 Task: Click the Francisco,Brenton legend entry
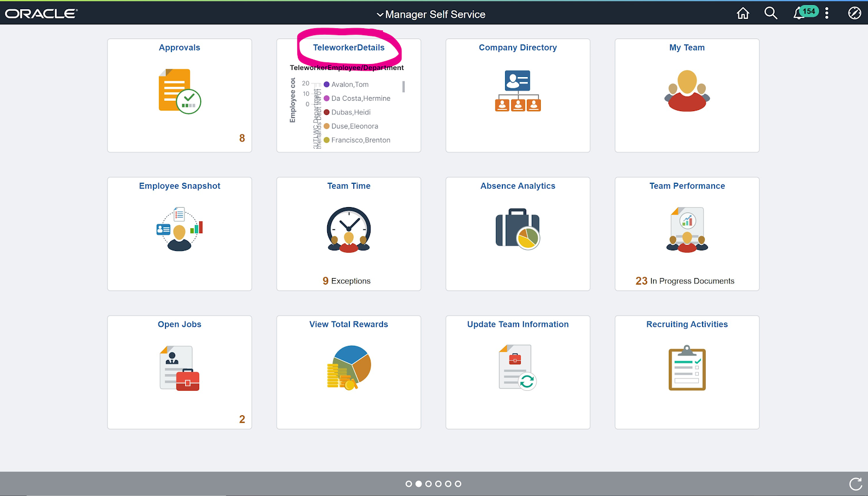(357, 140)
